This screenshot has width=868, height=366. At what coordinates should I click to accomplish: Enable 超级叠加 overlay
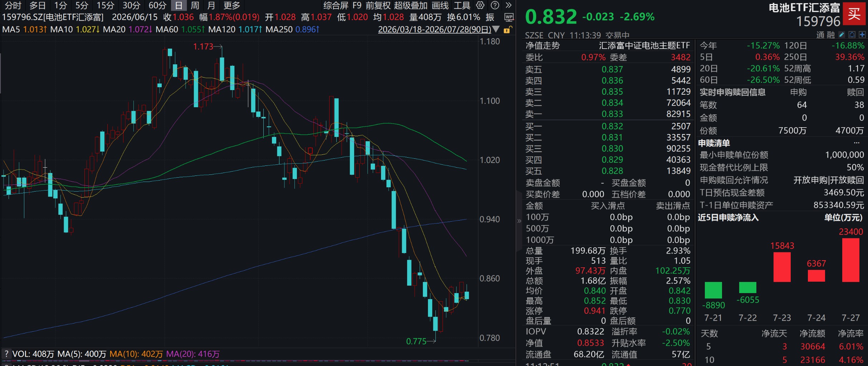tap(410, 5)
